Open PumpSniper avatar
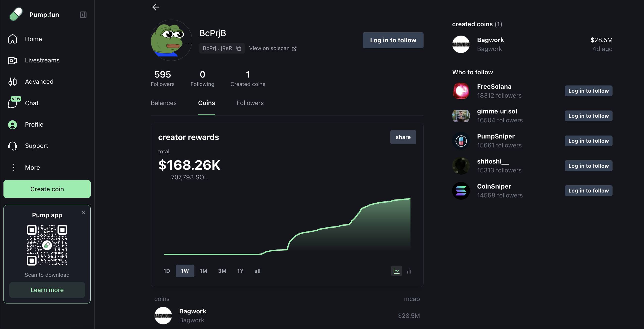The height and width of the screenshot is (329, 644). pos(461,141)
